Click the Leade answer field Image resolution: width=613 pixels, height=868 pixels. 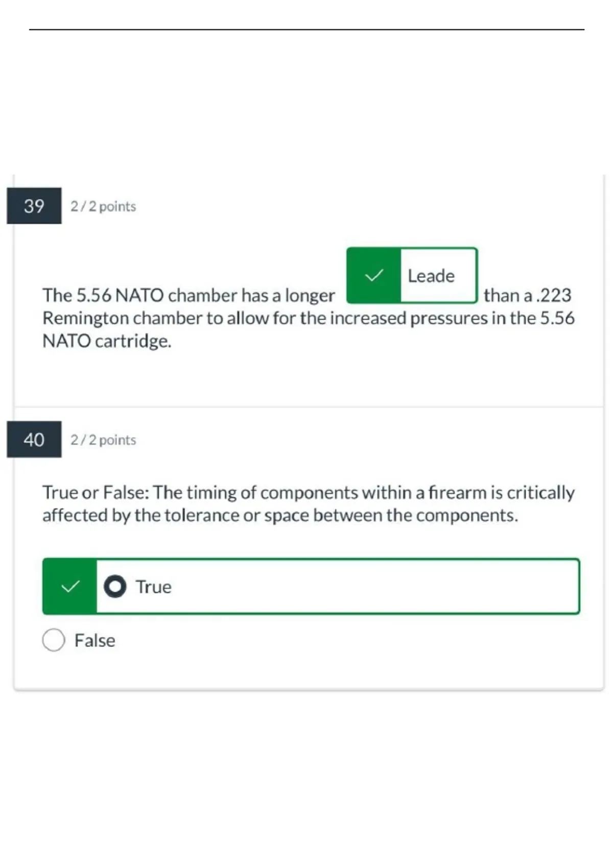pos(439,276)
